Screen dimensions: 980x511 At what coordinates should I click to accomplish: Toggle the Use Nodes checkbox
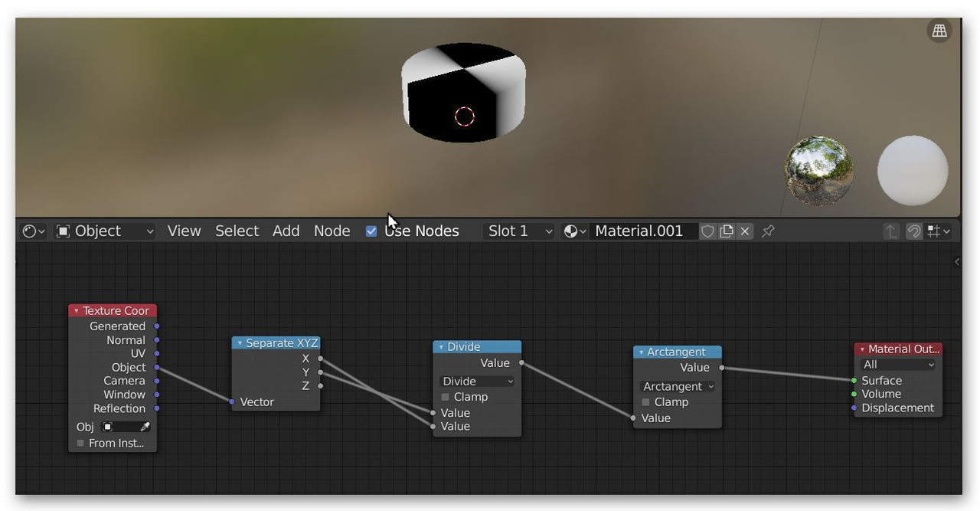pos(371,231)
